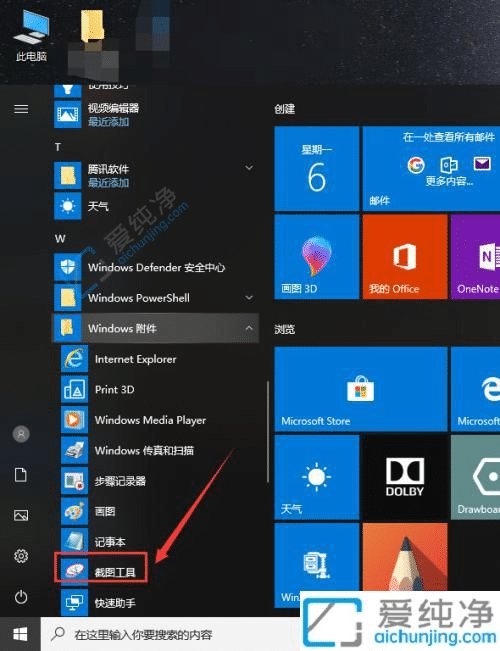Viewport: 500px width, 651px height.
Task: Jump via letter W section header
Action: 60,239
